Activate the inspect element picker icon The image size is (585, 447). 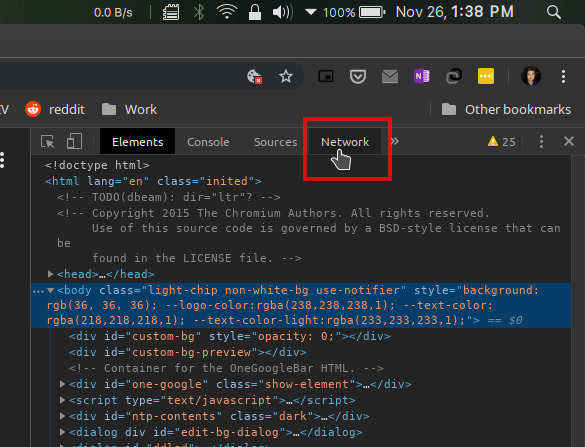47,142
